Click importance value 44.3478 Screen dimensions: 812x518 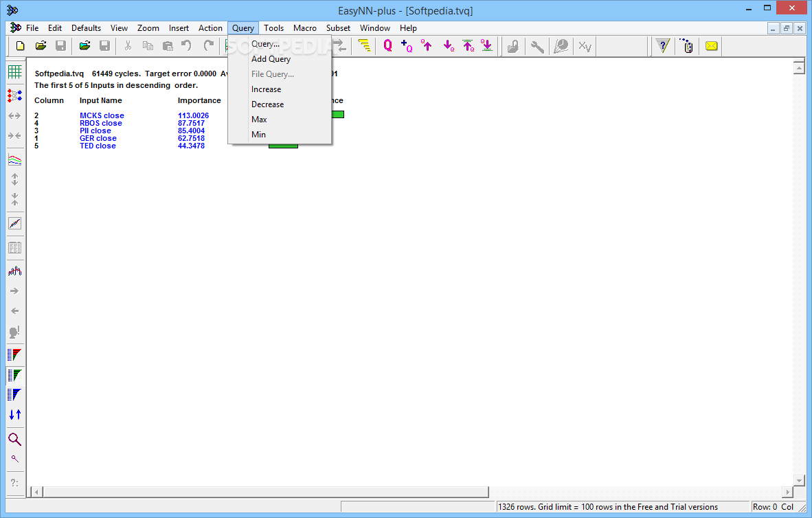coord(191,146)
